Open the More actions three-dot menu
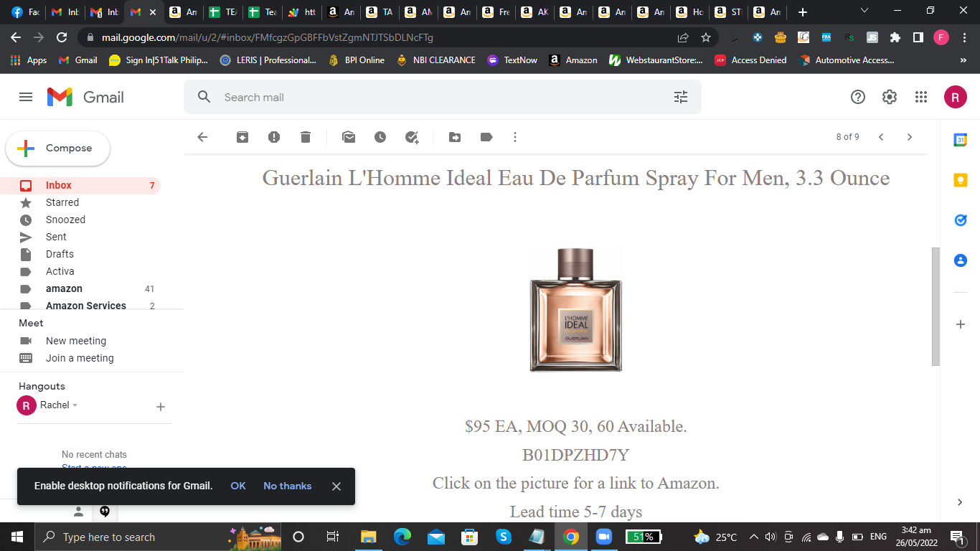980x551 pixels. 515,137
